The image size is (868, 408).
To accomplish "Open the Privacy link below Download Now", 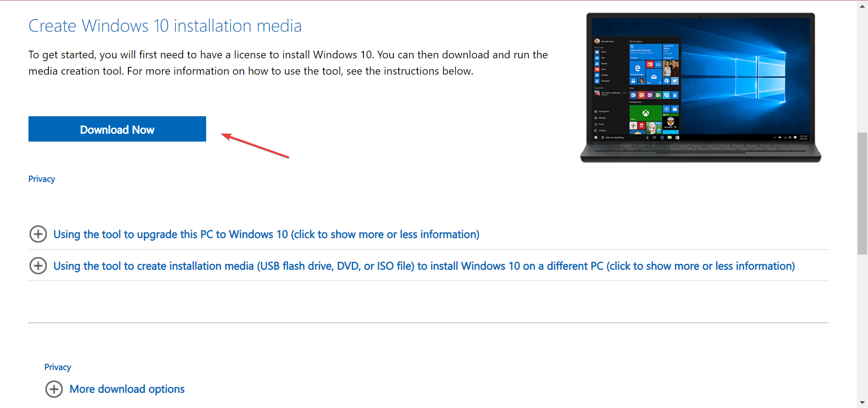I will [x=42, y=179].
